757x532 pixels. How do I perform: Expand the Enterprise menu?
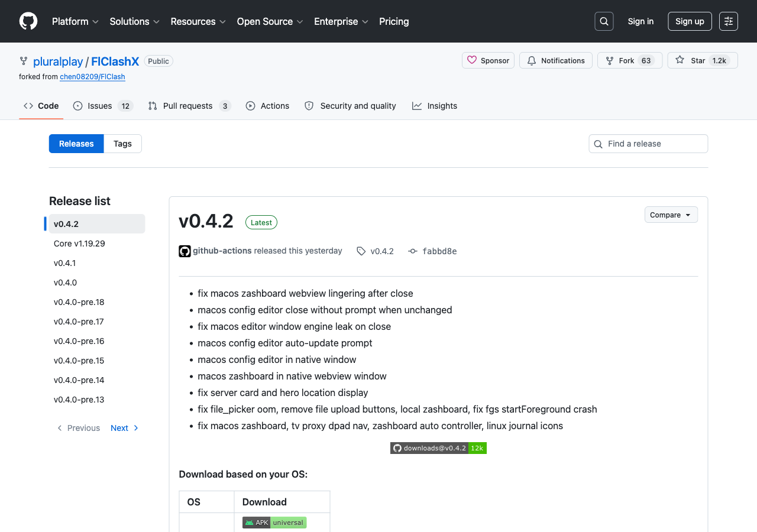point(341,21)
